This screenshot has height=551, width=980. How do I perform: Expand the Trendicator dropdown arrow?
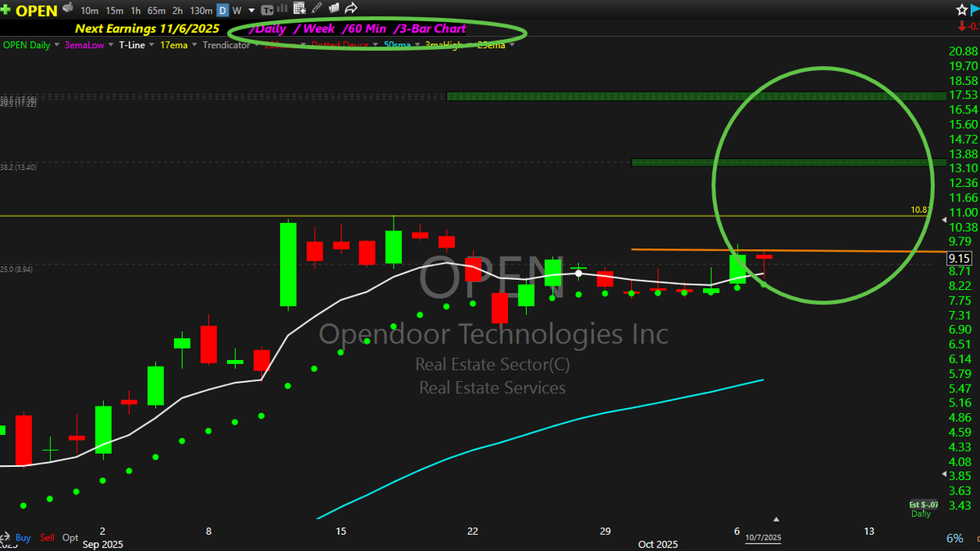[x=256, y=45]
